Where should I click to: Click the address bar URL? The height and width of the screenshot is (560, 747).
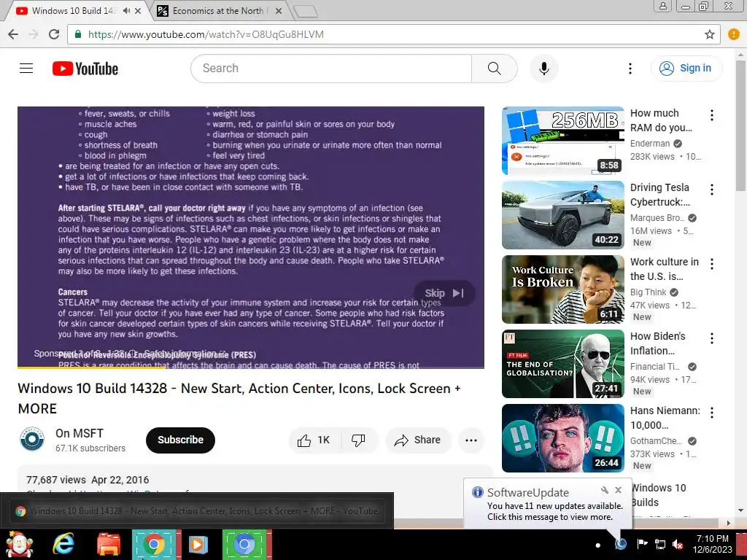[x=206, y=34]
